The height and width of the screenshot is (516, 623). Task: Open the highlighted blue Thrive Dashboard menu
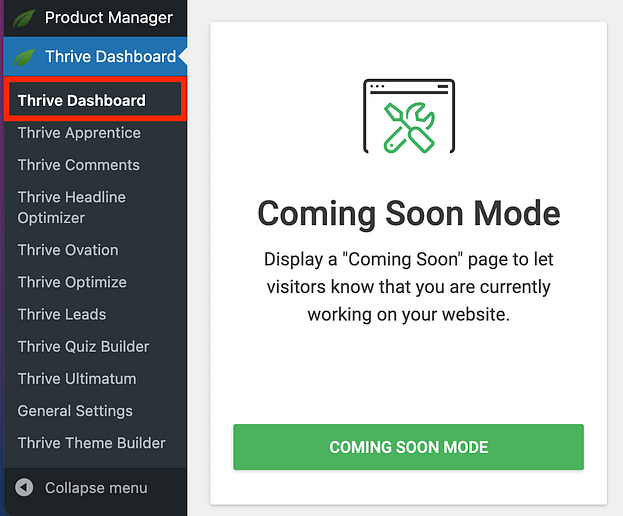pyautogui.click(x=95, y=56)
